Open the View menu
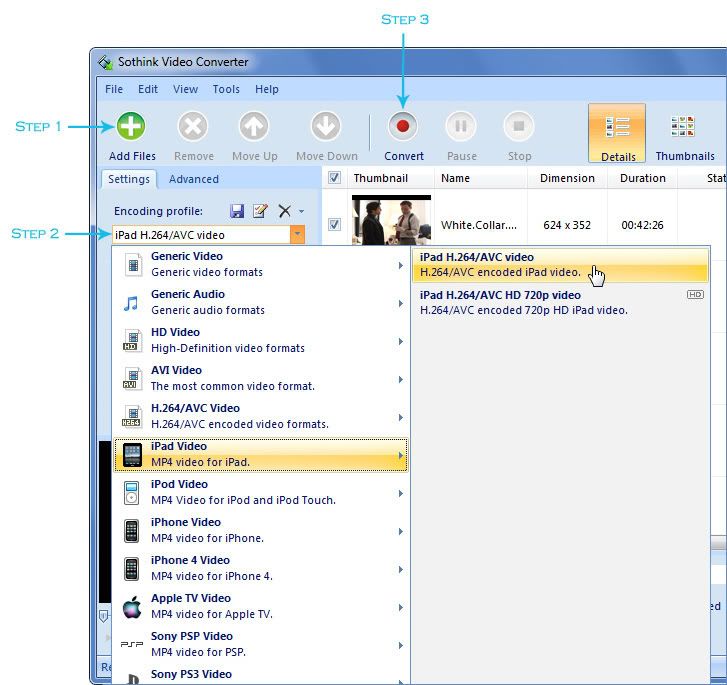 (185, 89)
